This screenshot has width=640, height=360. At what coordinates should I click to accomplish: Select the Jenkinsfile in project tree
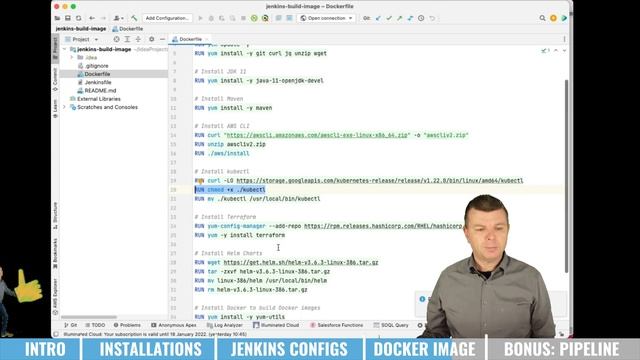(x=98, y=82)
